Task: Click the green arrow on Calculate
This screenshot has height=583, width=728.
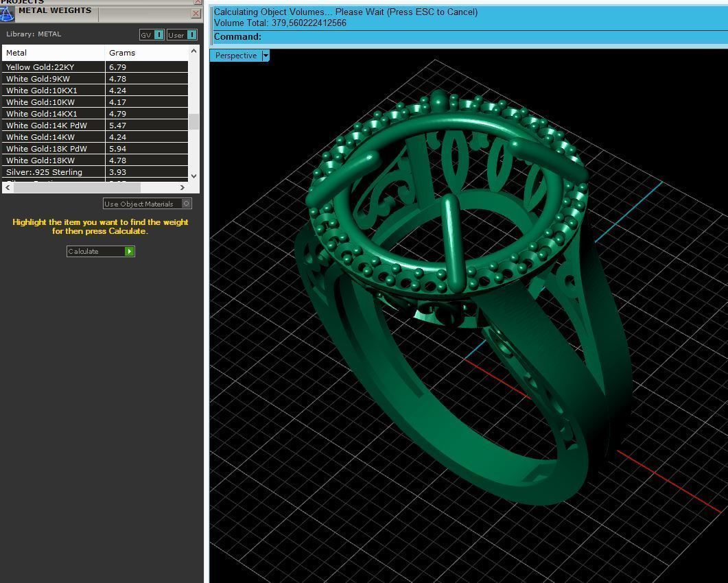Action: (x=130, y=251)
